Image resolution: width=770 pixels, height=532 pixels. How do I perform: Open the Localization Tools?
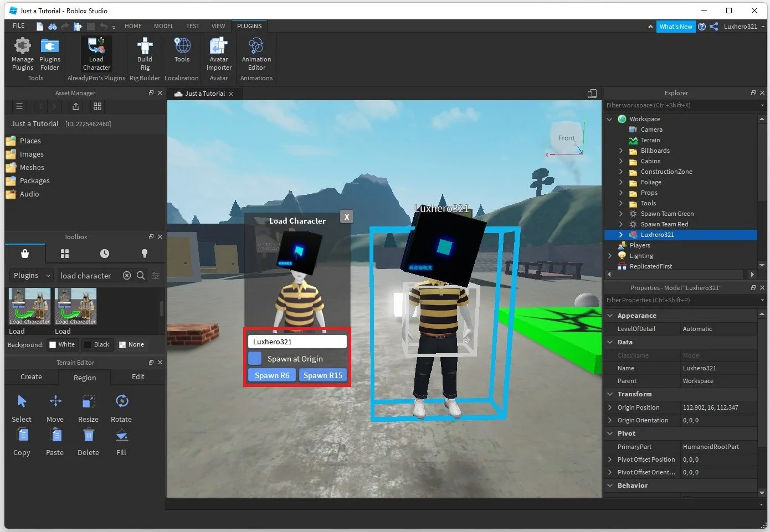[182, 54]
